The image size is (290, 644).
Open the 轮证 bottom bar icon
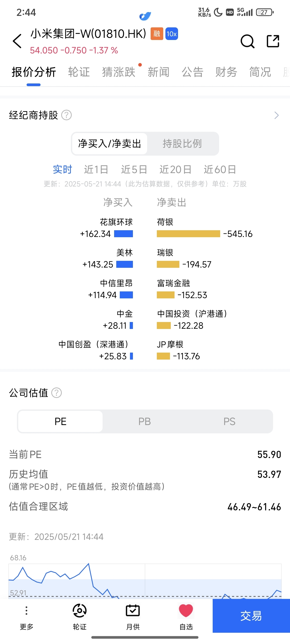tap(79, 611)
